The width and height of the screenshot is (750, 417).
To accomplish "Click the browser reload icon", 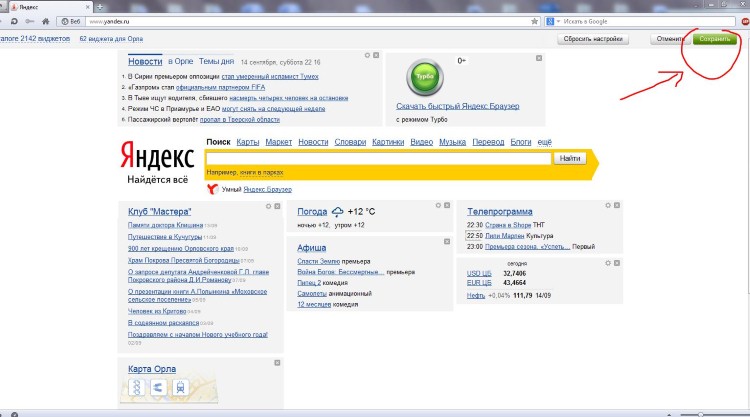I will (x=14, y=21).
